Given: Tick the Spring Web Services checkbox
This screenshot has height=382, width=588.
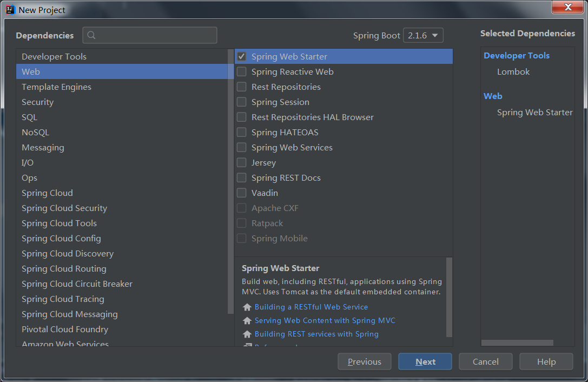Looking at the screenshot, I should point(241,148).
